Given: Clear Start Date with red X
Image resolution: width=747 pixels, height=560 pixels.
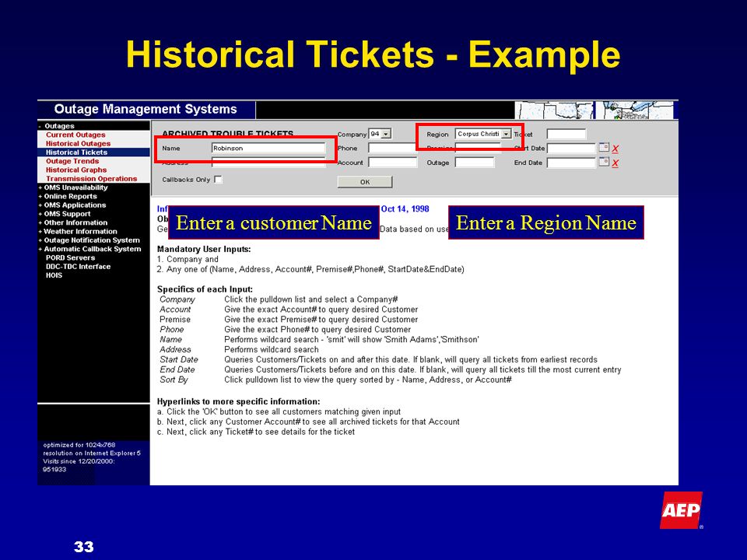Looking at the screenshot, I should coord(615,149).
